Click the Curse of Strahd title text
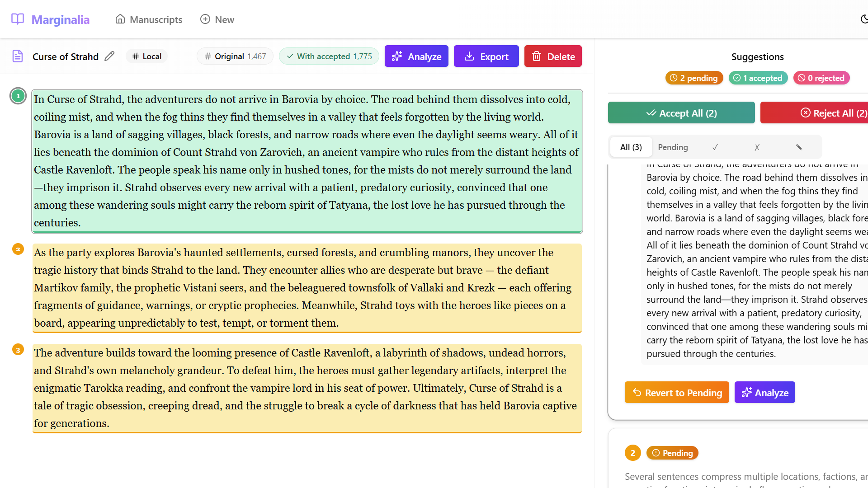Screen dimensions: 868x488 [66, 56]
